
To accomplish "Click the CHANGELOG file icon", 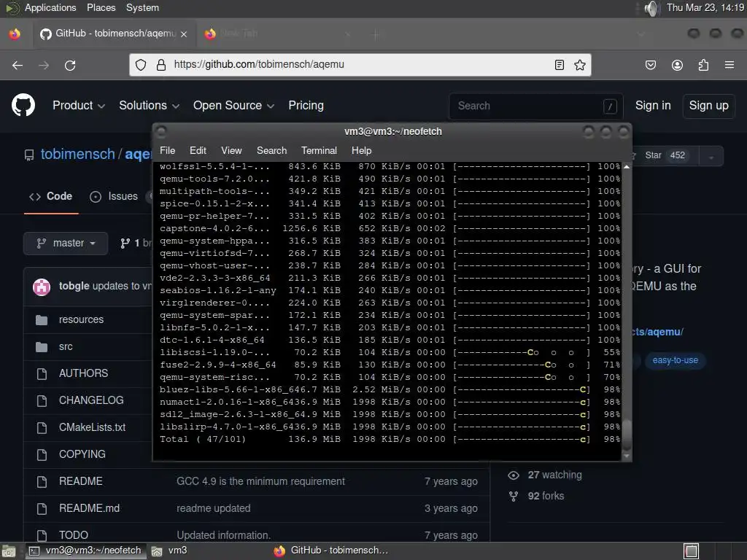I will 42,401.
